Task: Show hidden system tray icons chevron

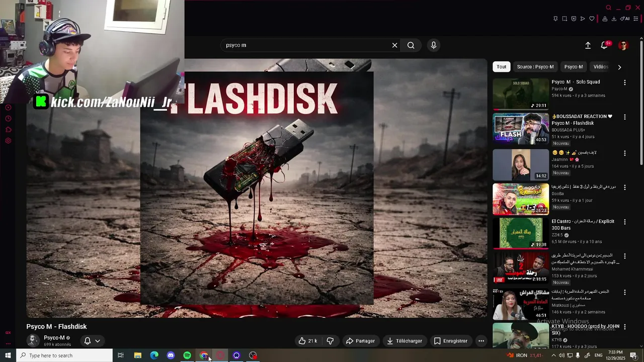Action: click(x=553, y=355)
